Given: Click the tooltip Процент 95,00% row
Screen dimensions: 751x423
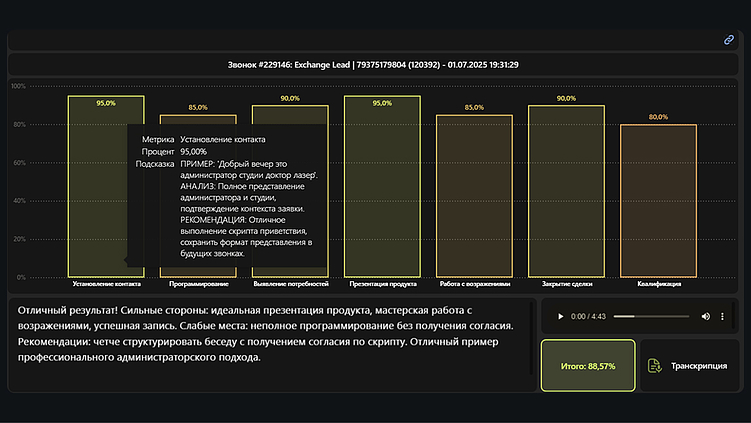Looking at the screenshot, I should pos(174,152).
